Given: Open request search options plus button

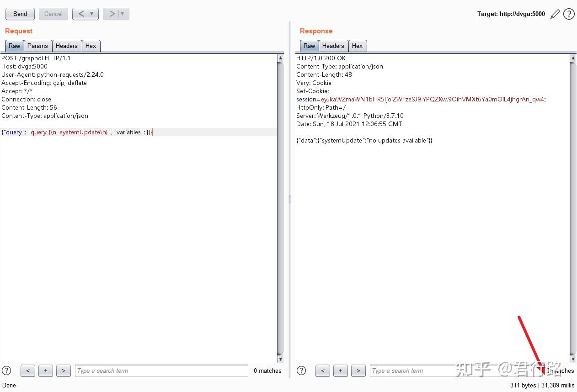Looking at the screenshot, I should pyautogui.click(x=46, y=371).
